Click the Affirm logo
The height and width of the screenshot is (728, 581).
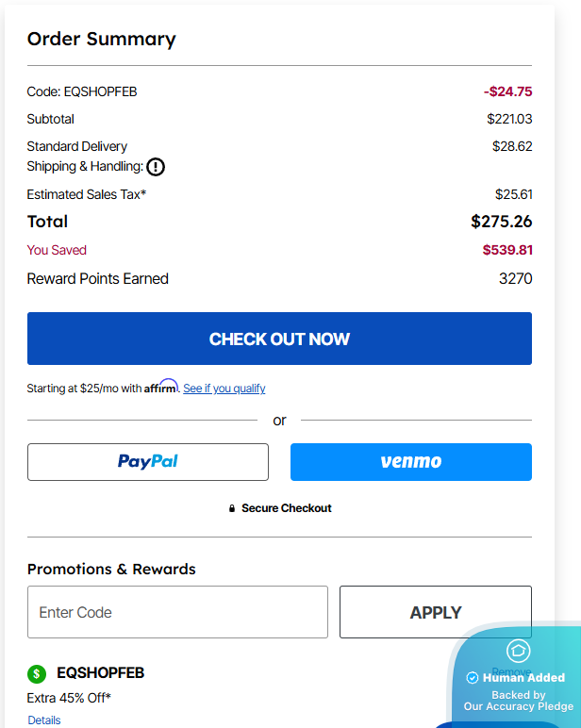point(160,387)
